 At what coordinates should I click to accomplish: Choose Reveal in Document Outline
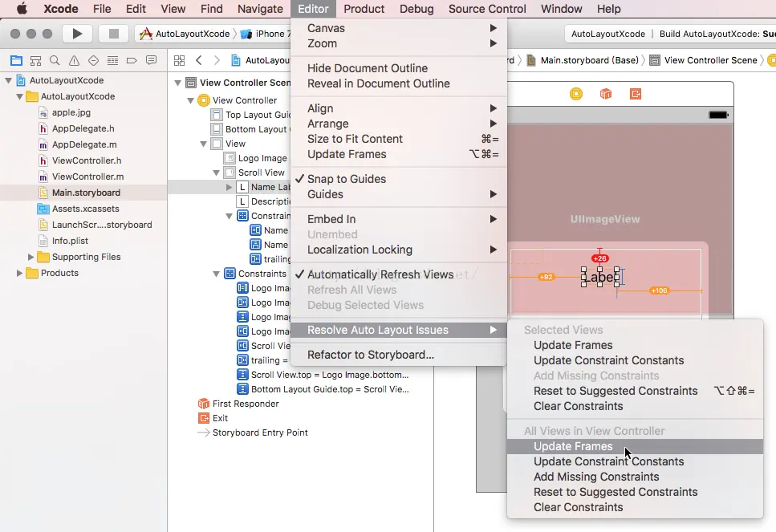(398, 83)
